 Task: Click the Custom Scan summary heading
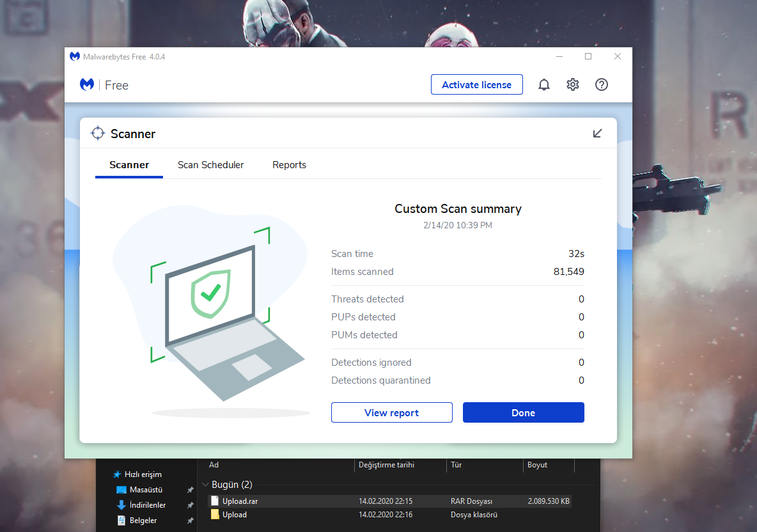pos(458,208)
